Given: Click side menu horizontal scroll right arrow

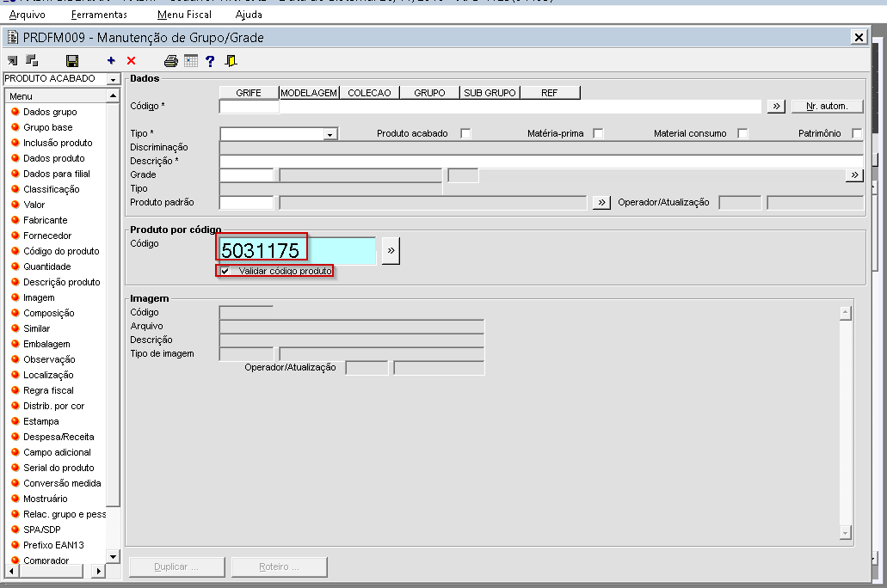Looking at the screenshot, I should [98, 571].
